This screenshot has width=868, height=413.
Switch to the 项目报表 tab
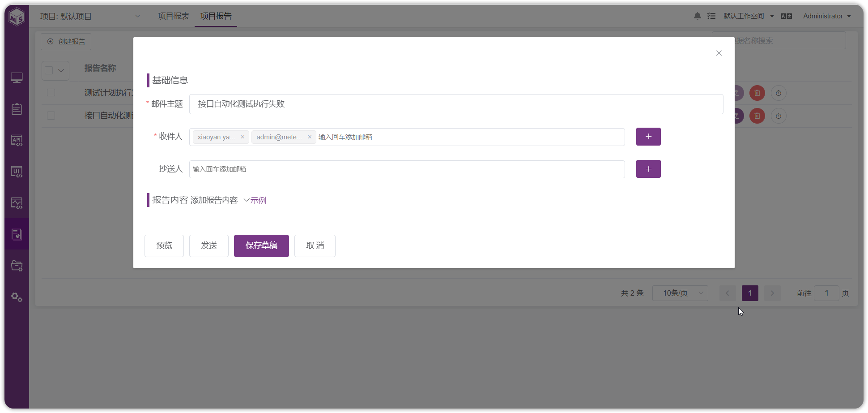pos(173,16)
